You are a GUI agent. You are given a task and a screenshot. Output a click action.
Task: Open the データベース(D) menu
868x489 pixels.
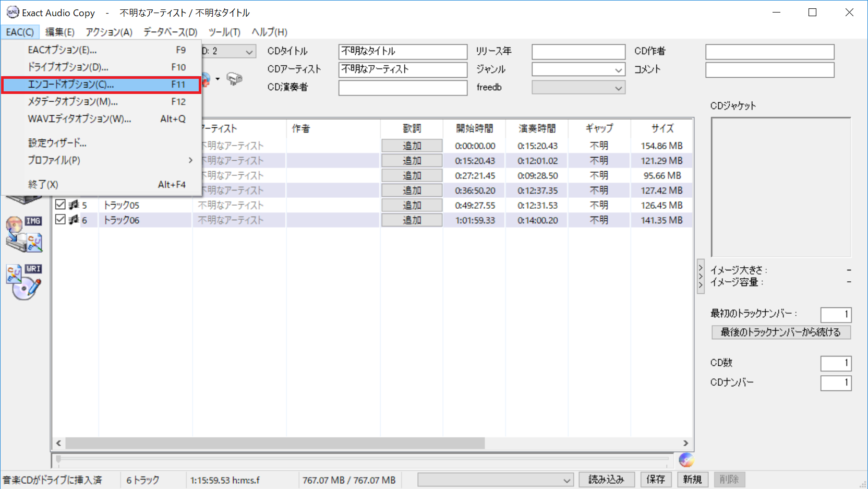click(171, 32)
